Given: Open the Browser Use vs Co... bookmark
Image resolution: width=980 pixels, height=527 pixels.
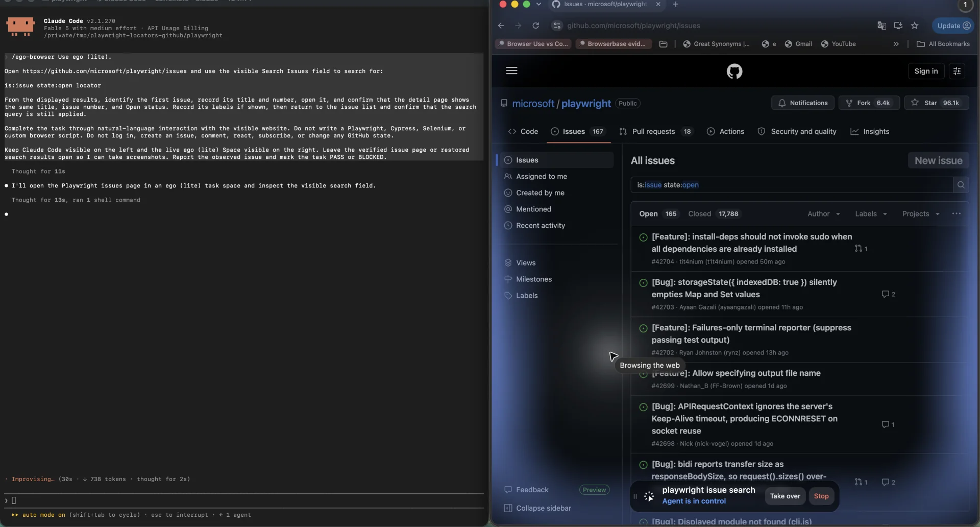Looking at the screenshot, I should [533, 44].
